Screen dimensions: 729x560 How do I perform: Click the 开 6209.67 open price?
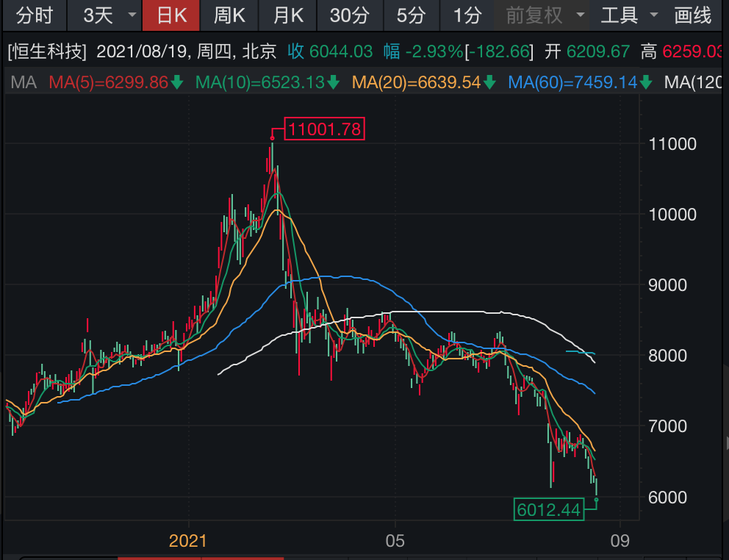tap(586, 51)
